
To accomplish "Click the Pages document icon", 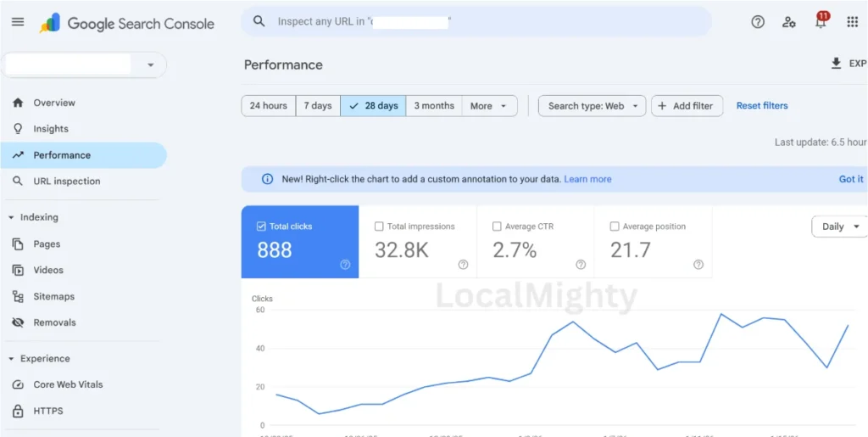I will [18, 244].
